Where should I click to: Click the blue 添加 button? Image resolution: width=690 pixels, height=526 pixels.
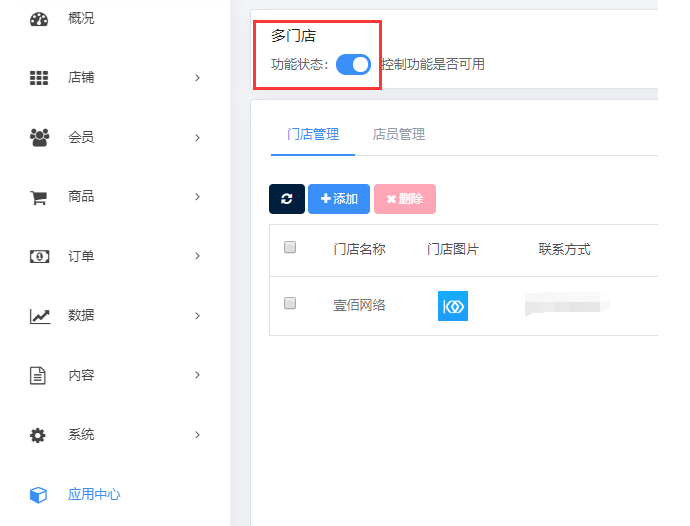coord(339,199)
